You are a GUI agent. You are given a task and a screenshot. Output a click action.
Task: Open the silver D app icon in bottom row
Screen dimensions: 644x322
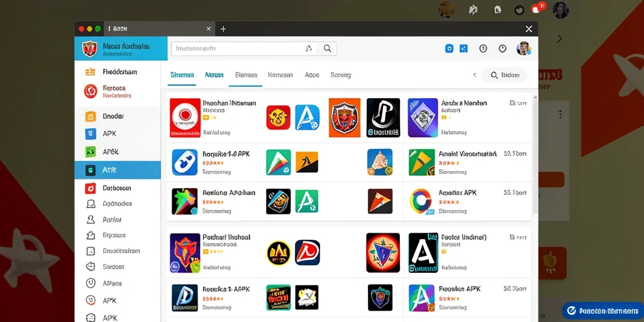[185, 297]
